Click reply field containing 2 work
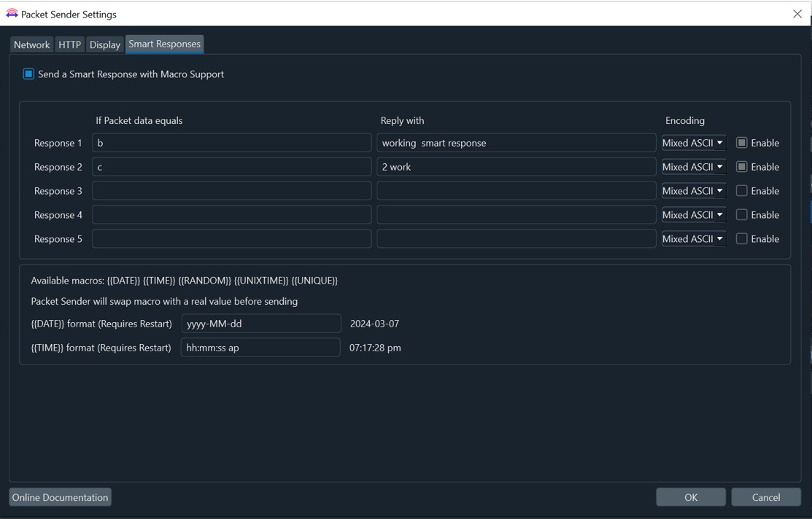 click(x=517, y=167)
